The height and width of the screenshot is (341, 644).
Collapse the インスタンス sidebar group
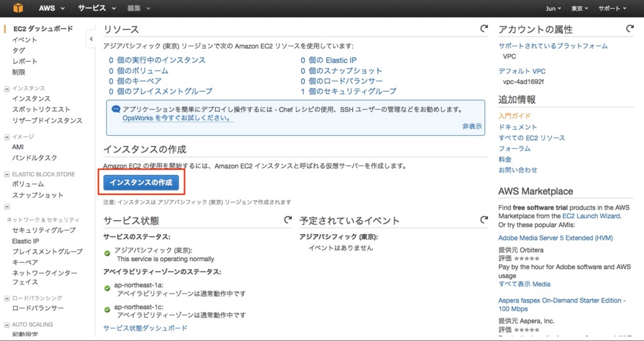click(x=7, y=89)
